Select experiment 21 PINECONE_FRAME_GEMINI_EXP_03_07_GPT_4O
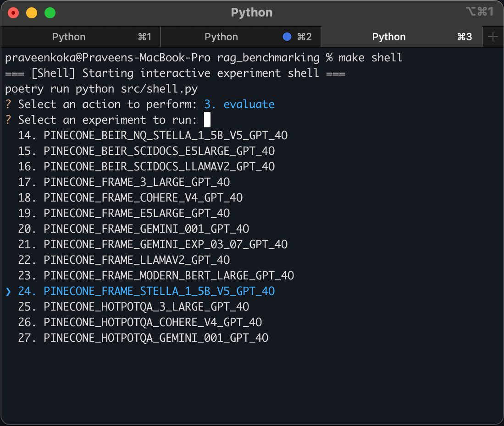The image size is (504, 426). (153, 244)
